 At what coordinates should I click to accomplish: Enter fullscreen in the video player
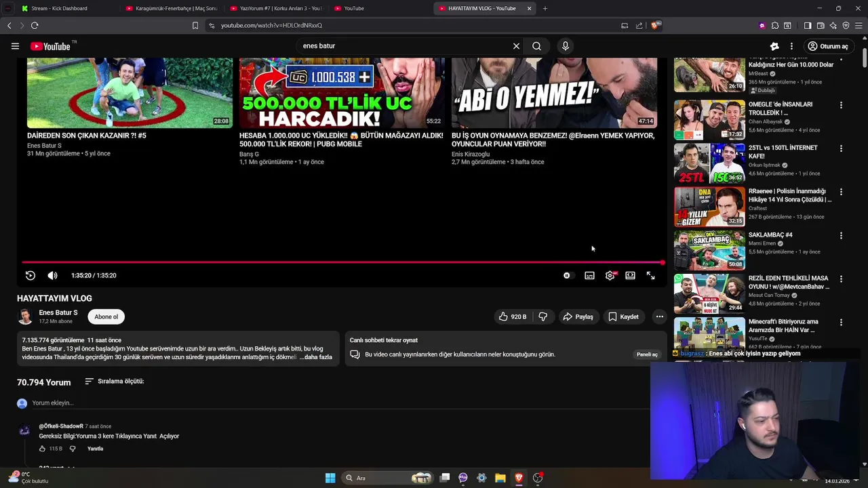tap(650, 275)
